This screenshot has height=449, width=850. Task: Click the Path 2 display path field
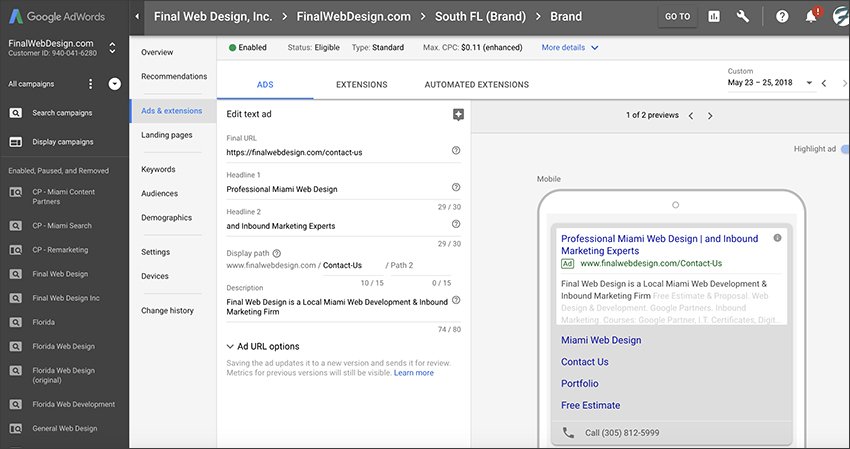423,266
